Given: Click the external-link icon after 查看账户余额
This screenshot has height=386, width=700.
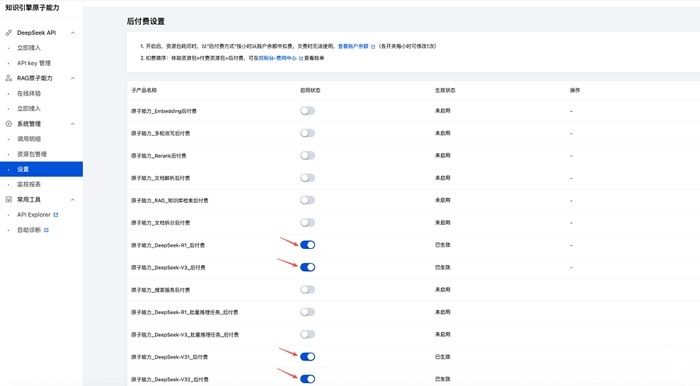Looking at the screenshot, I should [373, 46].
